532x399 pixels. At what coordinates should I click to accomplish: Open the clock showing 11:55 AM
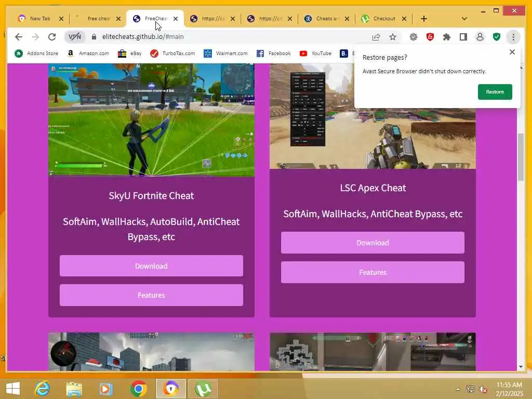point(509,389)
